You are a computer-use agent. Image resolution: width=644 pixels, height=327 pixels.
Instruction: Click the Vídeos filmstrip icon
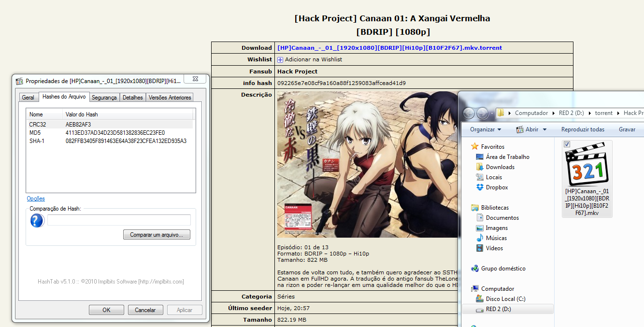click(x=480, y=248)
